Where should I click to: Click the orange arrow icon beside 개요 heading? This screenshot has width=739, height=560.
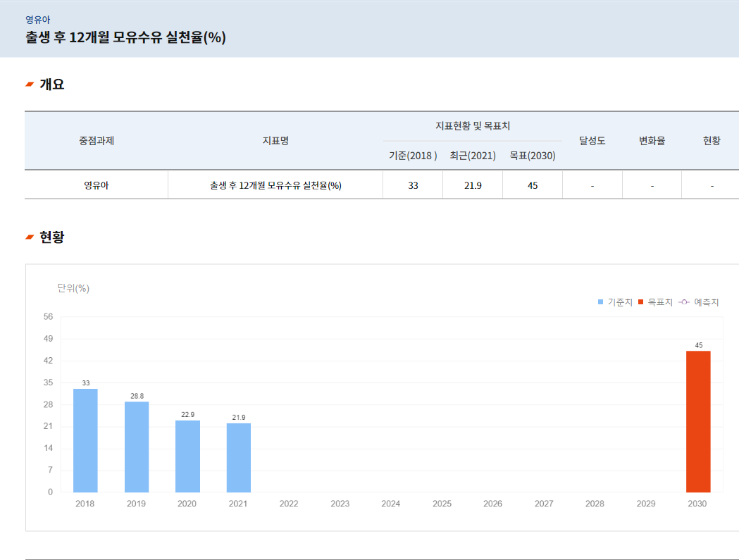tap(29, 82)
